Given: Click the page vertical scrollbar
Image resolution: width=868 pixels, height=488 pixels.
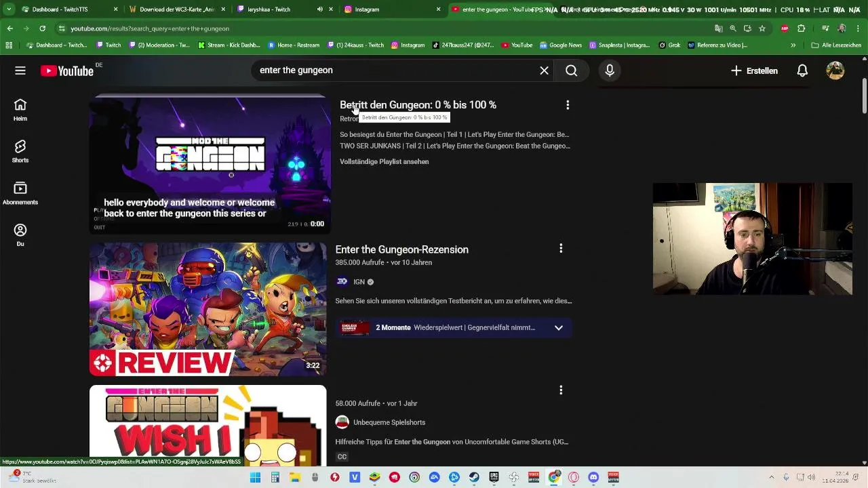Looking at the screenshot, I should pyautogui.click(x=864, y=97).
